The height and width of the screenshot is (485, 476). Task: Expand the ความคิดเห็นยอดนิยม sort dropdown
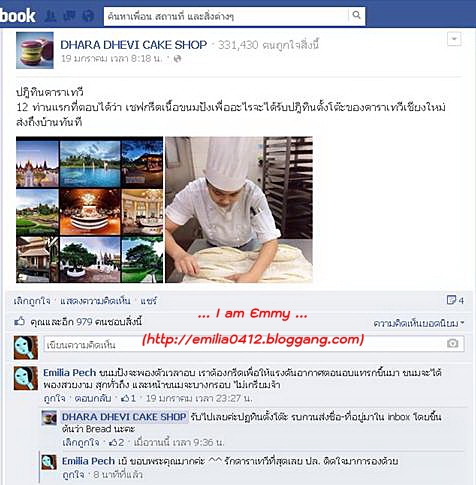click(x=418, y=323)
